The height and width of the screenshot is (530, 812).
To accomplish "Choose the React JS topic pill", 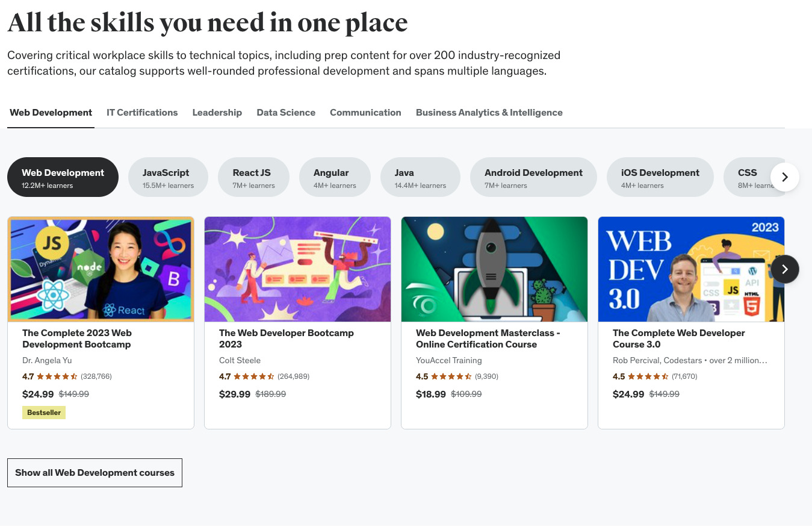I will coord(253,177).
